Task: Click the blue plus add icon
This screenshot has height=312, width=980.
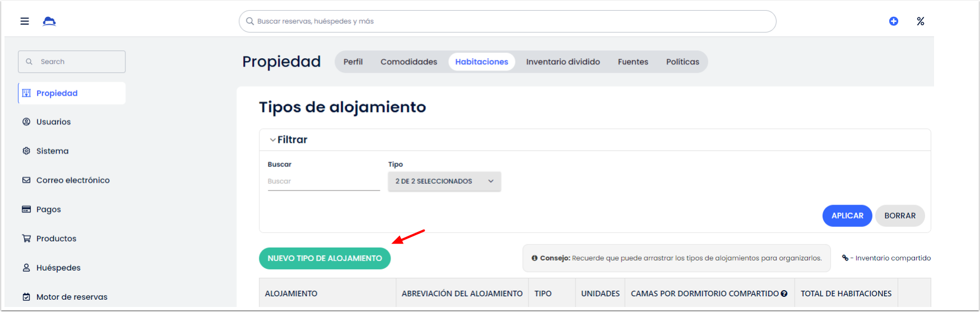Action: [x=894, y=21]
